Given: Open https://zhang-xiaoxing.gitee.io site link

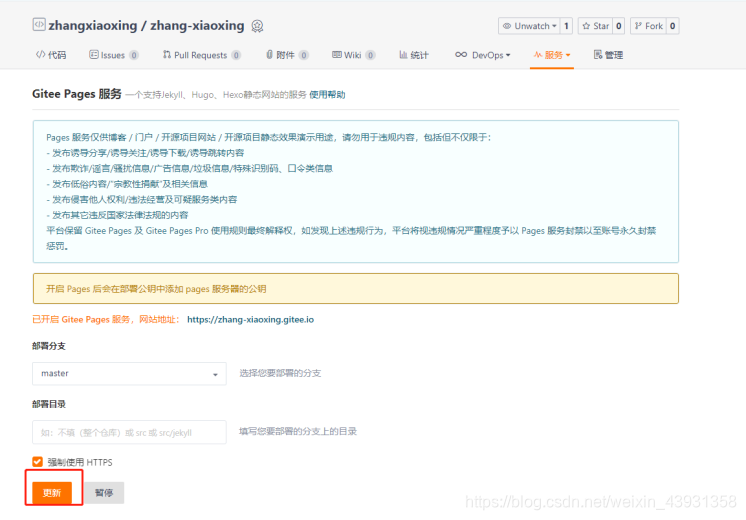Looking at the screenshot, I should pyautogui.click(x=250, y=319).
